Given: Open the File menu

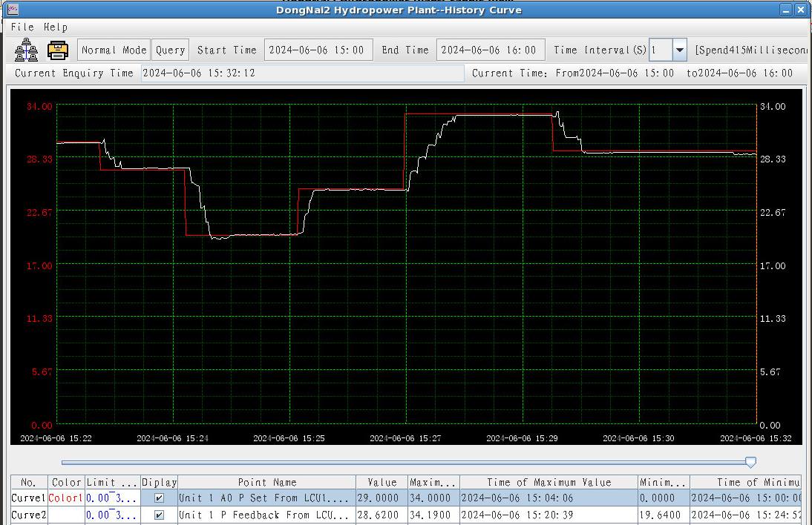Looking at the screenshot, I should click(x=22, y=27).
